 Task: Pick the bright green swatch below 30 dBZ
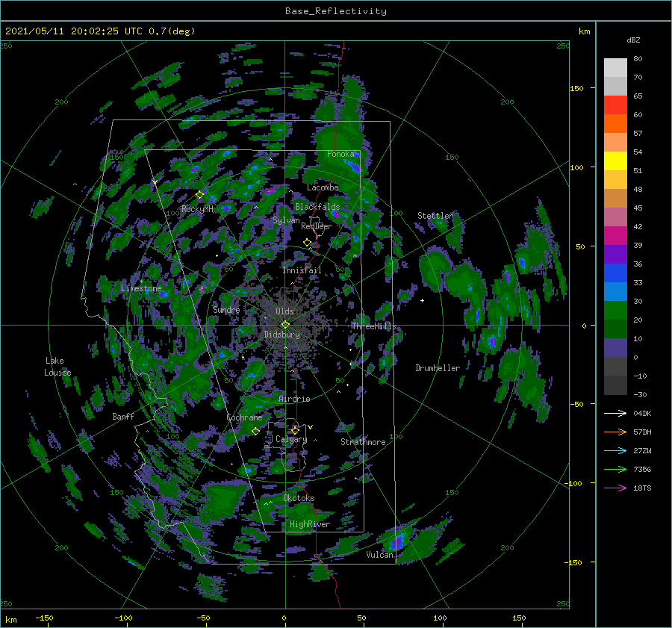coord(615,311)
